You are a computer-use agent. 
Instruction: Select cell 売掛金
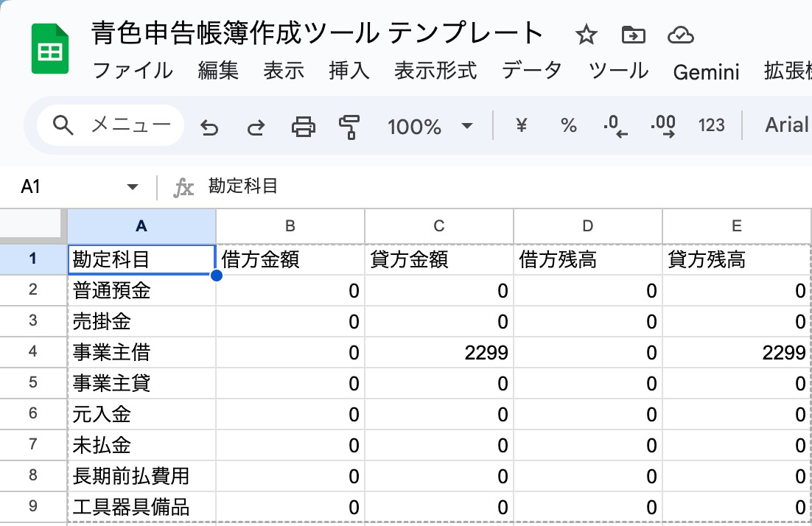tap(141, 321)
